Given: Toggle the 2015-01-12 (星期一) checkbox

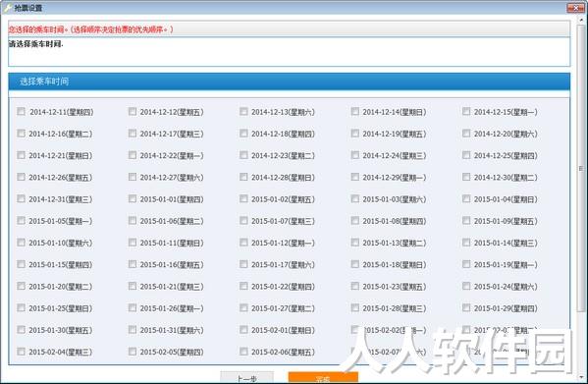Looking at the screenshot, I should click(x=243, y=243).
